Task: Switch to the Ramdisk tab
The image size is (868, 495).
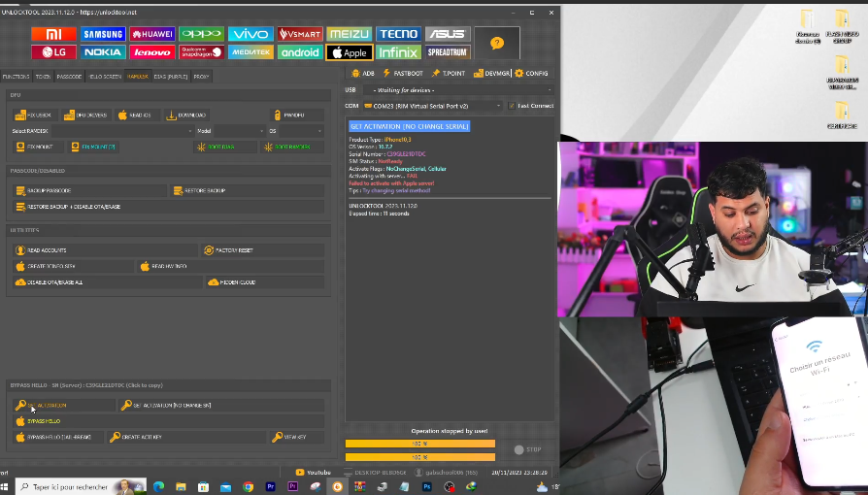Action: (137, 77)
